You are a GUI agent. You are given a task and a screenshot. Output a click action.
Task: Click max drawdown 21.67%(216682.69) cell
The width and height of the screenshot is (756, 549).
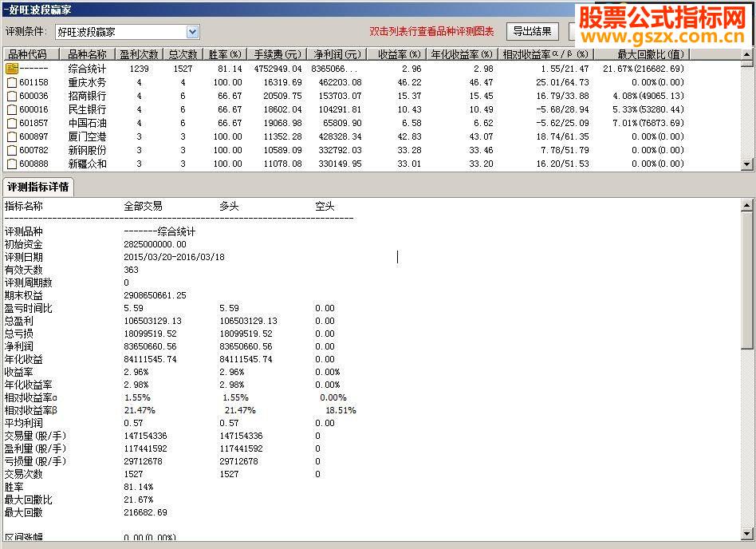pyautogui.click(x=644, y=69)
